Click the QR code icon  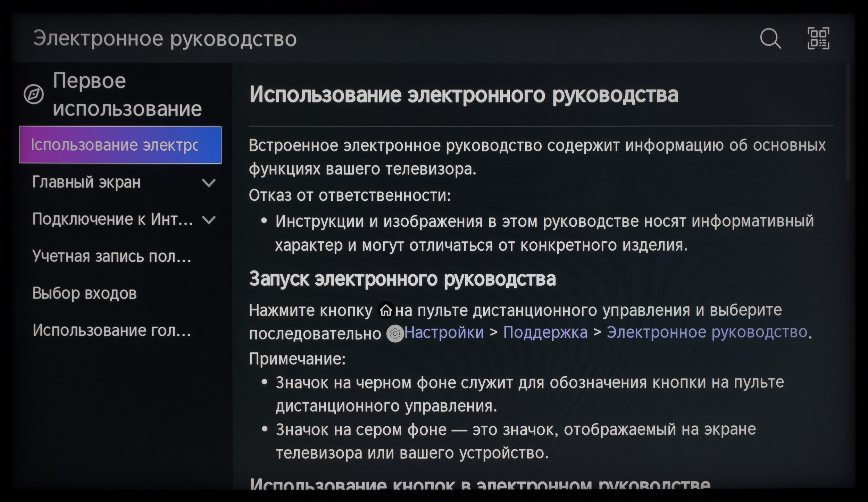[x=818, y=39]
